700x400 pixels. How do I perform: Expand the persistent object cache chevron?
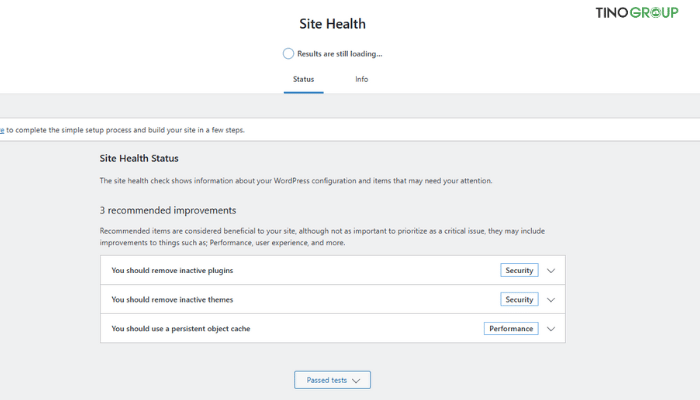click(x=551, y=329)
